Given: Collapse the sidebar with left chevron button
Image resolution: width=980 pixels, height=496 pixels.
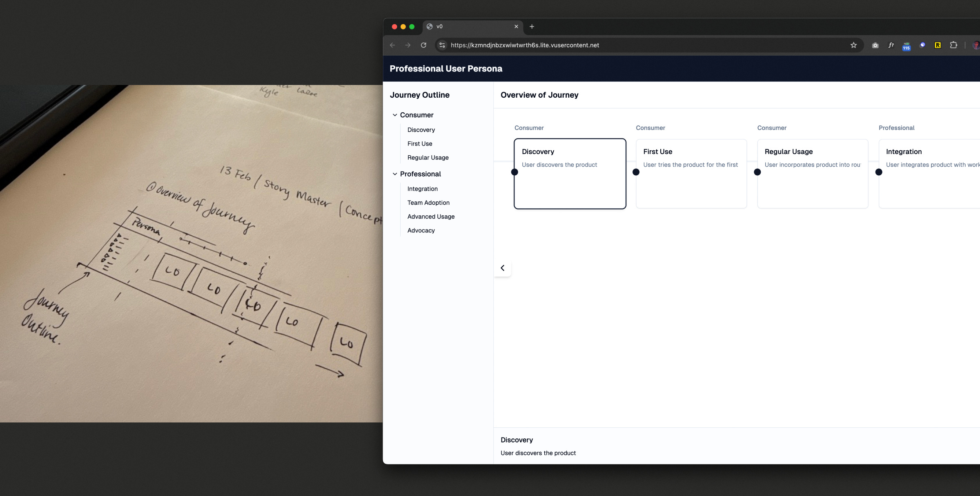Looking at the screenshot, I should tap(503, 268).
